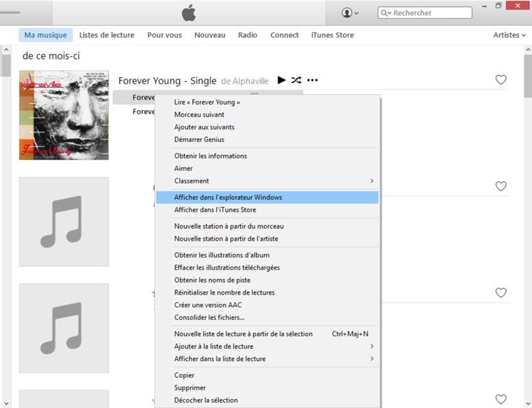Select the second album music-note placeholder
532x408 pixels.
pos(64,221)
